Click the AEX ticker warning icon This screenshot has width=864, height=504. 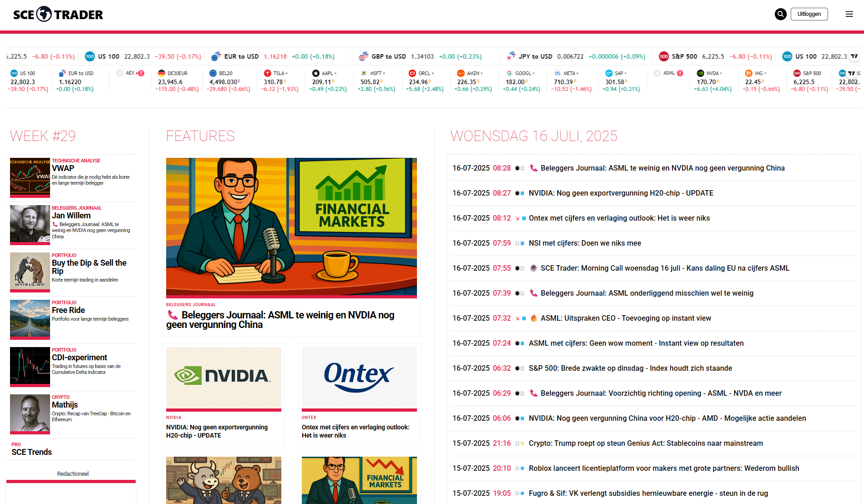(x=141, y=73)
